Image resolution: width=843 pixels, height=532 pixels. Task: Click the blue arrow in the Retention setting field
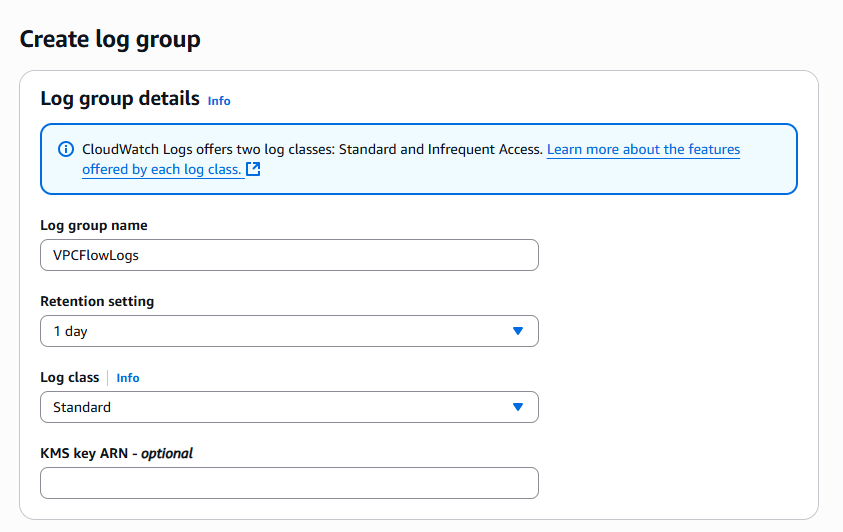pyautogui.click(x=517, y=331)
